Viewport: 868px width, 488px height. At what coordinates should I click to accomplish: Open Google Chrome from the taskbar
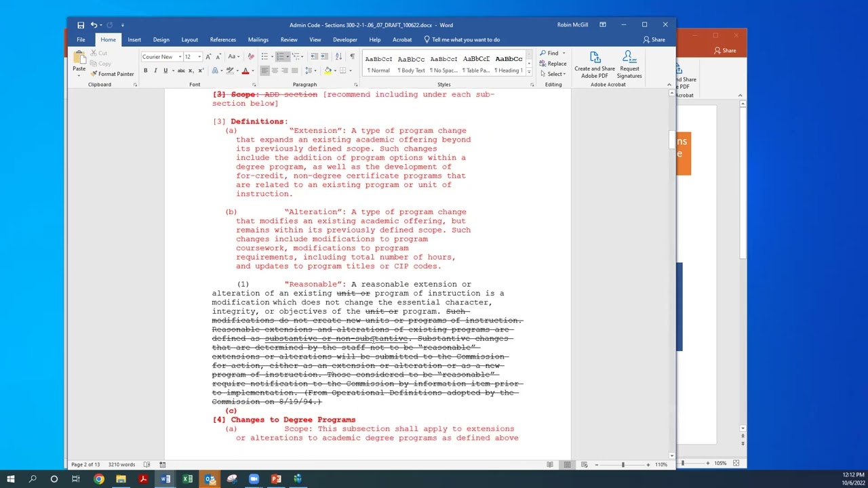99,479
